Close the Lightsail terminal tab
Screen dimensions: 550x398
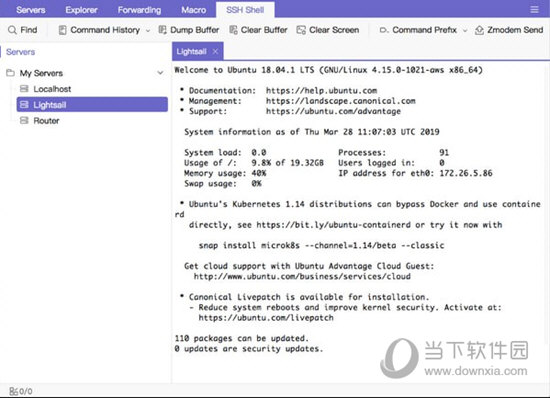[215, 52]
